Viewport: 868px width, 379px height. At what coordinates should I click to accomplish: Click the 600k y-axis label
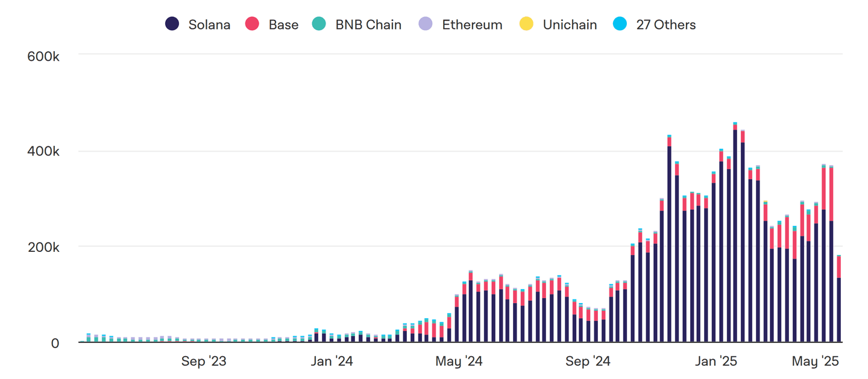(43, 56)
